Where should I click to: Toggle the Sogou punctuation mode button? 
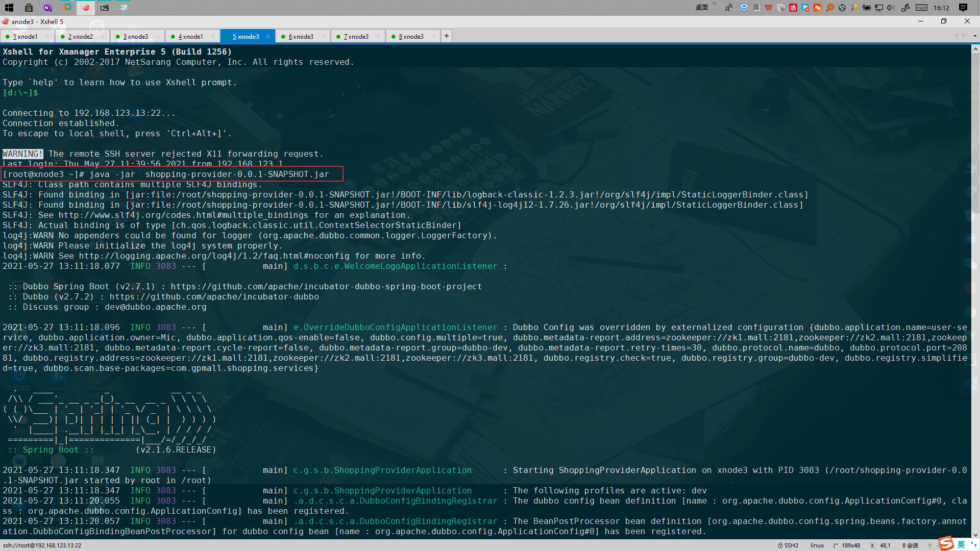pyautogui.click(x=973, y=544)
